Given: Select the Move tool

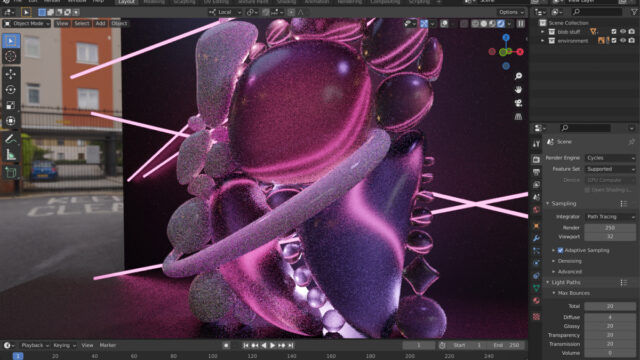Looking at the screenshot, I should (11, 74).
